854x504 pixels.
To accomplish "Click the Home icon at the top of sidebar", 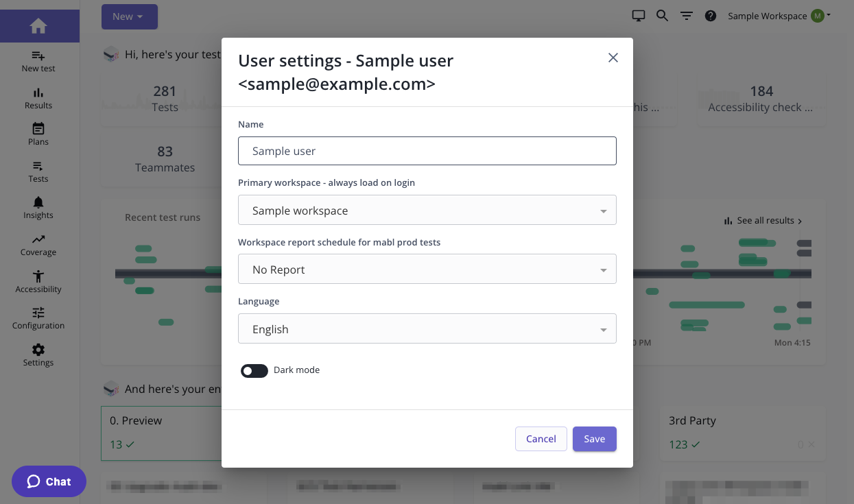I will coord(39,25).
